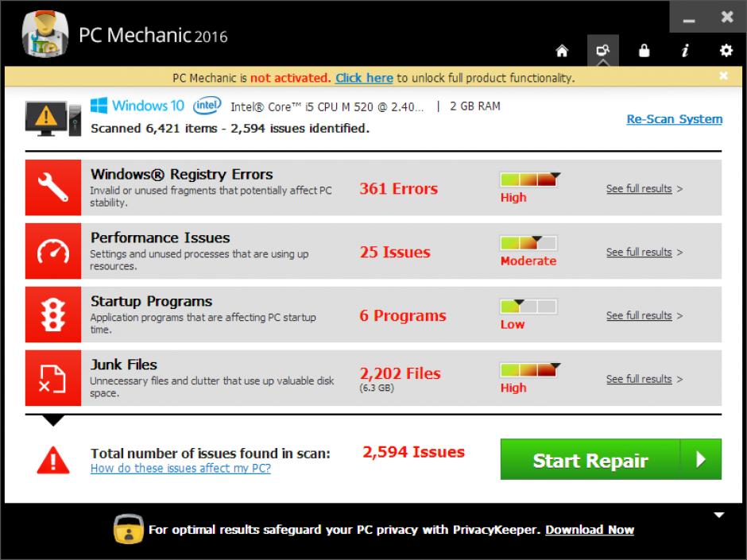The height and width of the screenshot is (560, 747).
Task: Click 'Junk Files' heading
Action: click(124, 365)
